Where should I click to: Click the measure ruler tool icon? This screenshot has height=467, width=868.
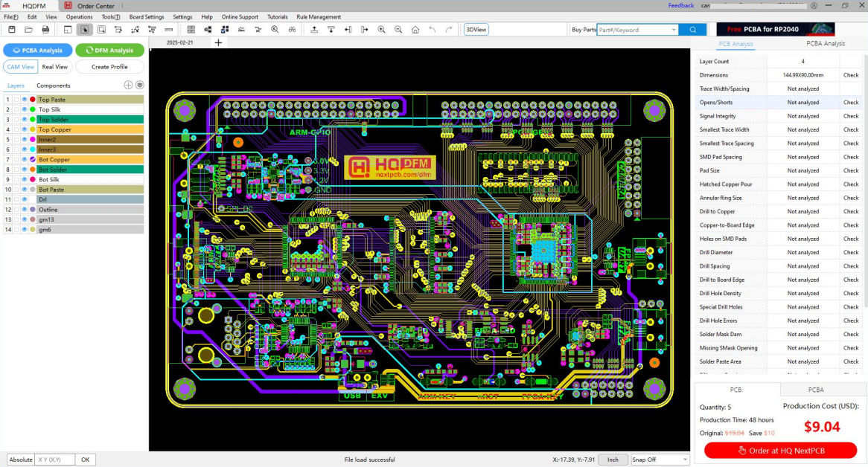pyautogui.click(x=169, y=30)
